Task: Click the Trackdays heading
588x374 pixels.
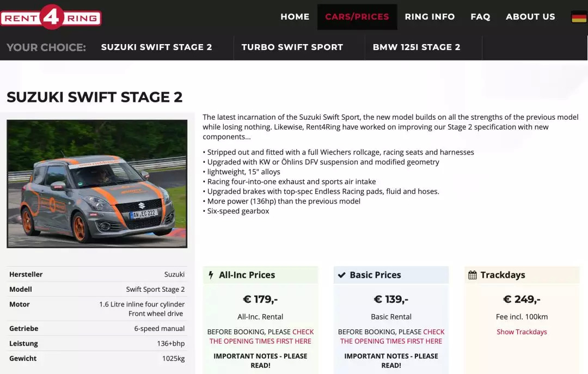Action: tap(503, 275)
